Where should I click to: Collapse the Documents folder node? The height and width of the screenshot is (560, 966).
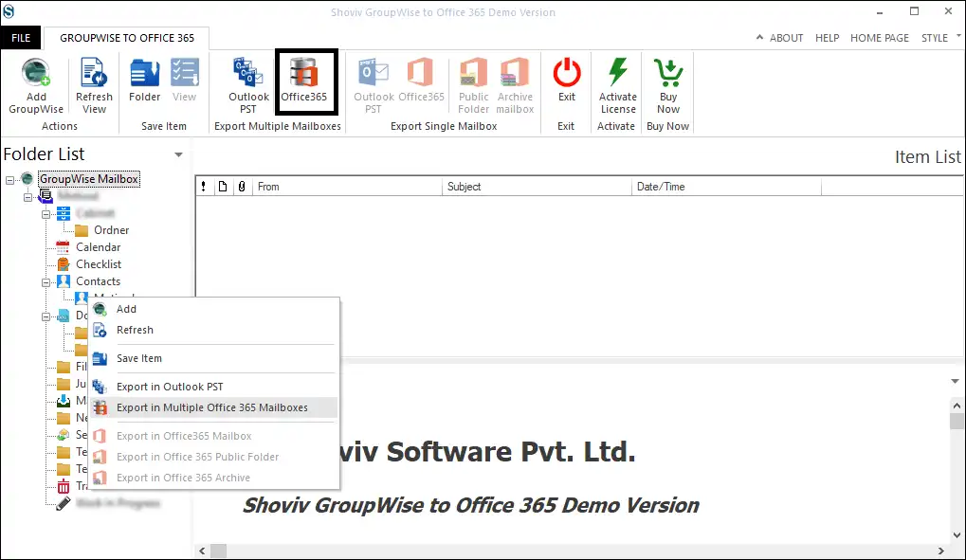46,316
